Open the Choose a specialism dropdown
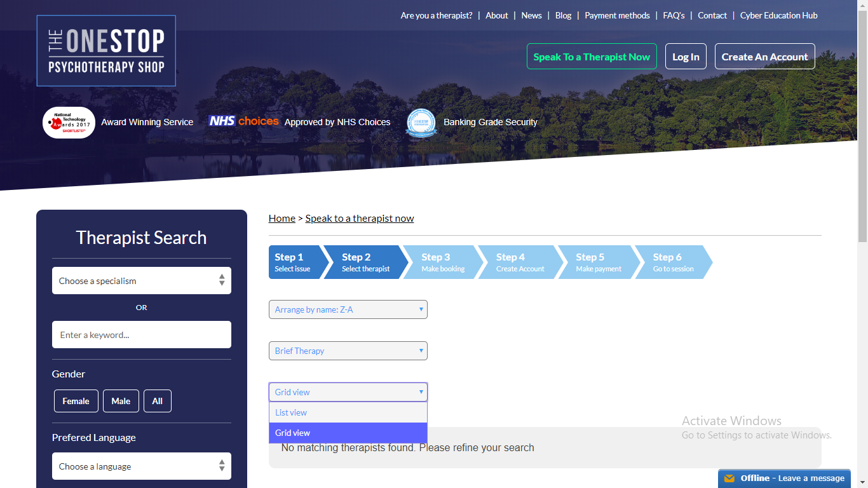Viewport: 868px width, 488px height. pyautogui.click(x=141, y=281)
